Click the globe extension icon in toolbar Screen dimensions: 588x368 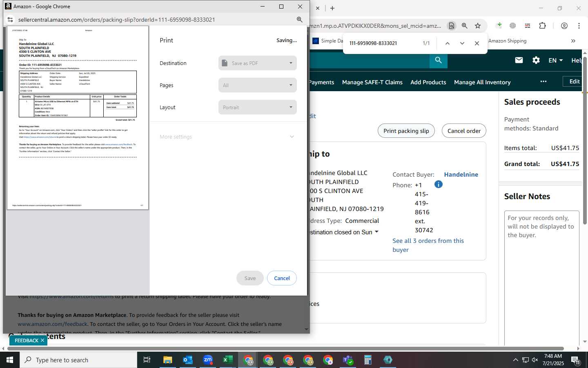(x=512, y=26)
